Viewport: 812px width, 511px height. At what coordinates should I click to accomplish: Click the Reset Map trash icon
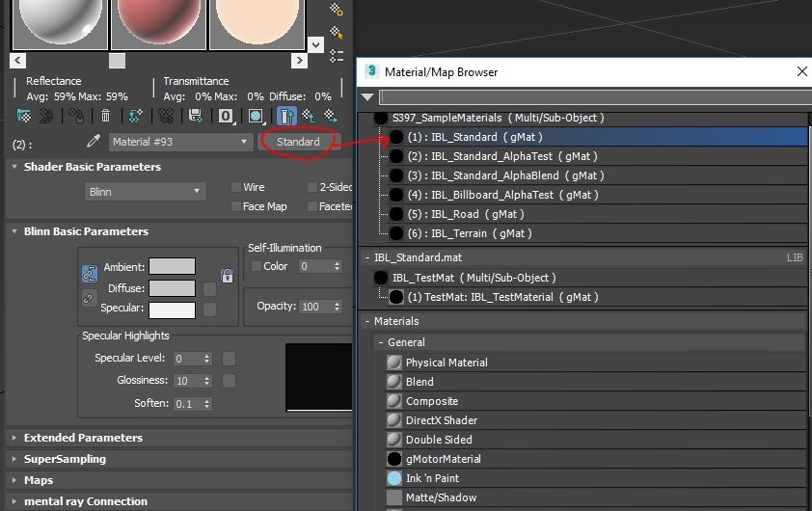click(105, 116)
